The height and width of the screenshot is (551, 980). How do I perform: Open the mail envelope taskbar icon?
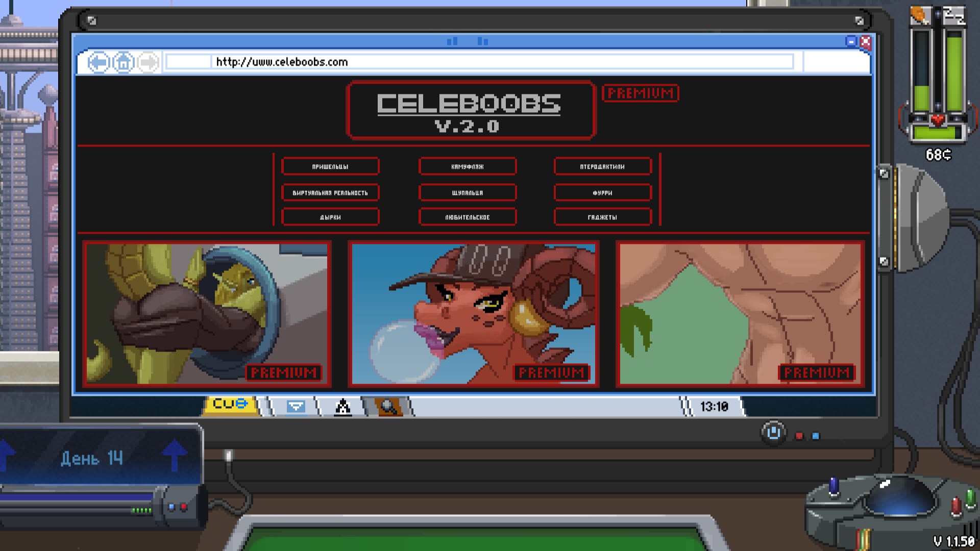coord(296,407)
